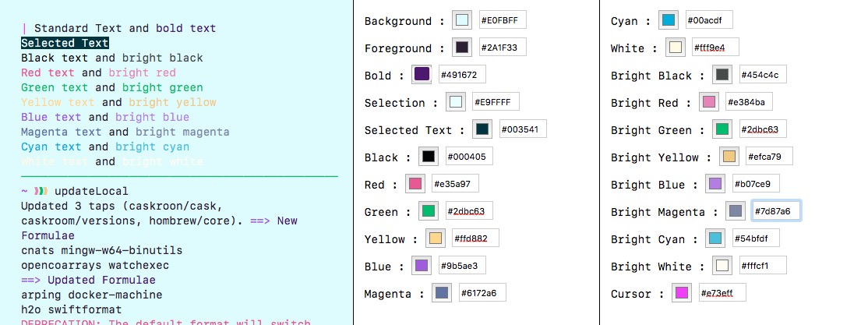Open the Red color swatch

(x=415, y=184)
